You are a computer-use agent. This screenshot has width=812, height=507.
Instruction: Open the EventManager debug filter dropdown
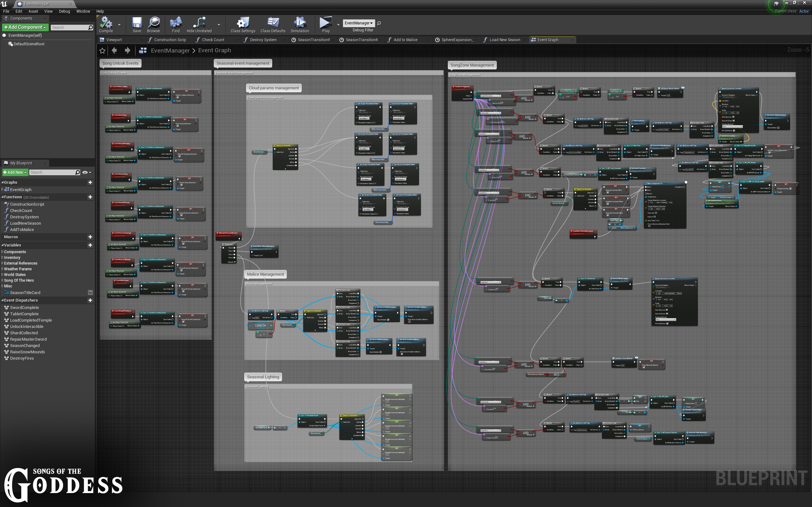pos(359,23)
